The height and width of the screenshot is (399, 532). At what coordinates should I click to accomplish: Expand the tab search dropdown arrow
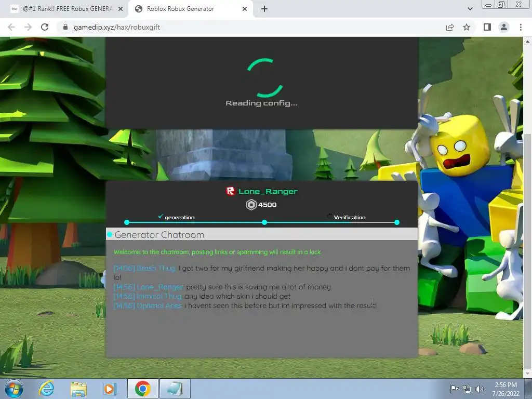click(470, 9)
